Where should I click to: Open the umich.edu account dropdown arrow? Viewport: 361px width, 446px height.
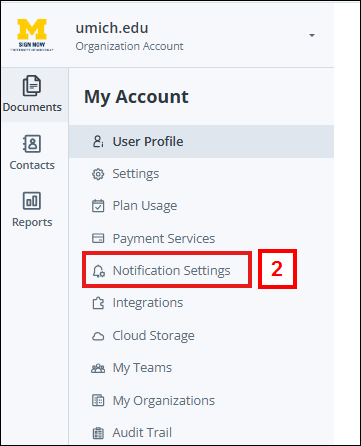312,35
